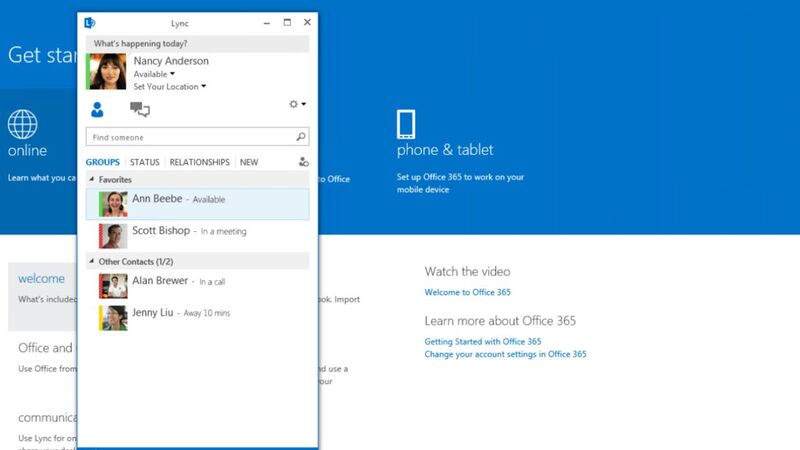Click the Lync logo in title bar

90,22
